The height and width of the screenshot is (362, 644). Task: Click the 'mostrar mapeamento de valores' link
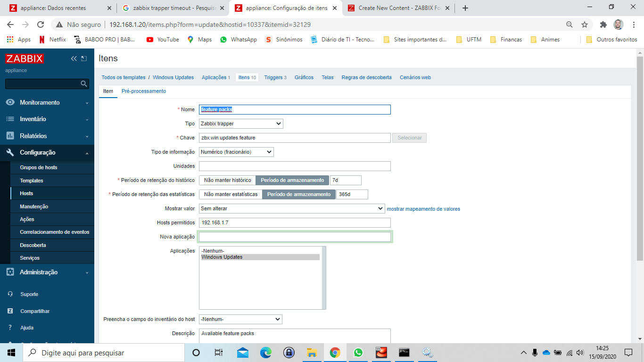[424, 208]
